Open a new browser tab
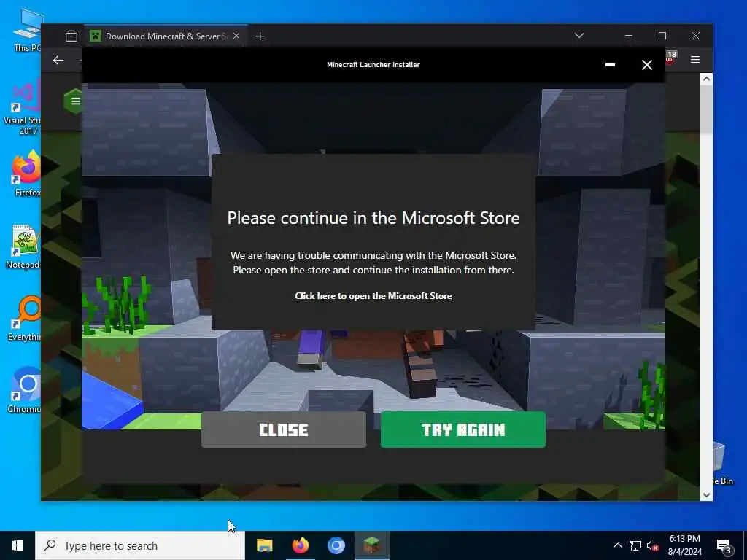Image resolution: width=747 pixels, height=560 pixels. 260,36
